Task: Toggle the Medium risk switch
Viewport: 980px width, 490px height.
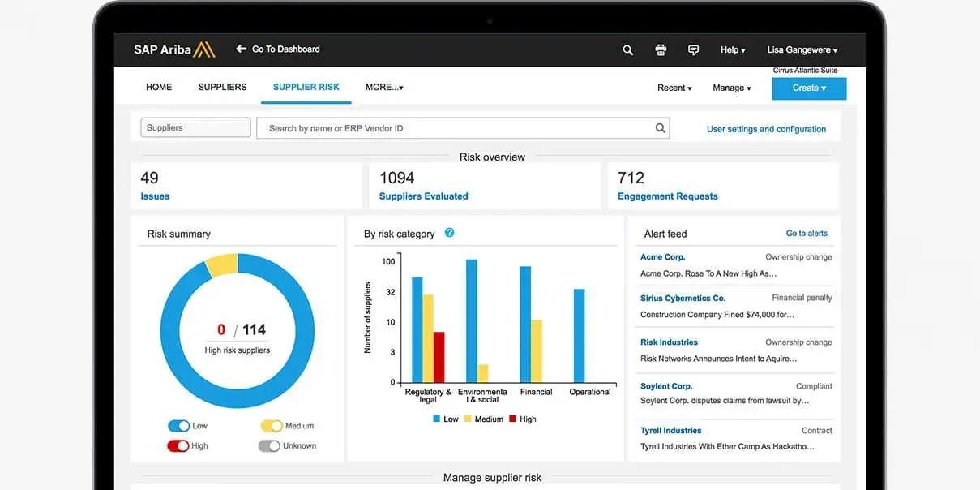Action: (x=271, y=426)
